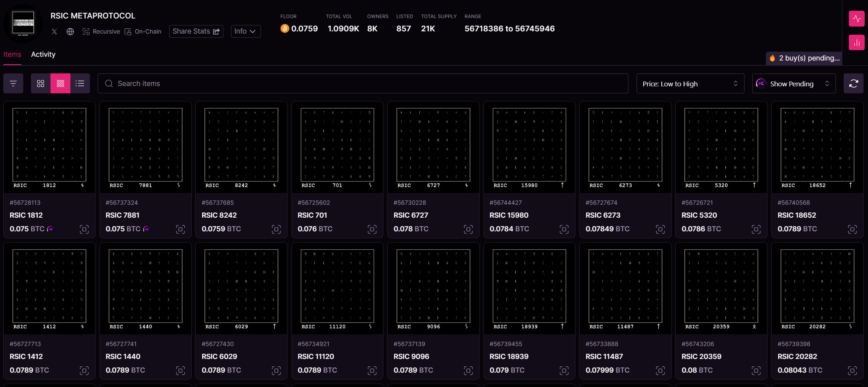The image size is (868, 387).
Task: Open the Price: Low to High sort dropdown
Action: pyautogui.click(x=690, y=84)
